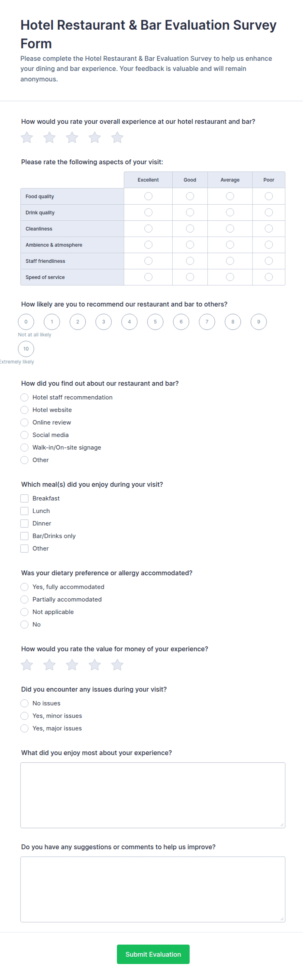Select third star for overall experience
This screenshot has height=980, width=303.
coord(72,137)
